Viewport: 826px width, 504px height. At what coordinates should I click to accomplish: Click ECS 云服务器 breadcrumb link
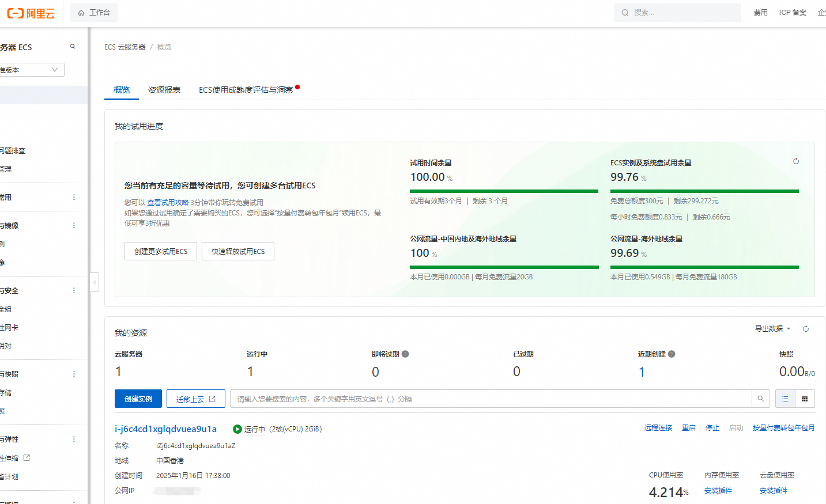125,47
